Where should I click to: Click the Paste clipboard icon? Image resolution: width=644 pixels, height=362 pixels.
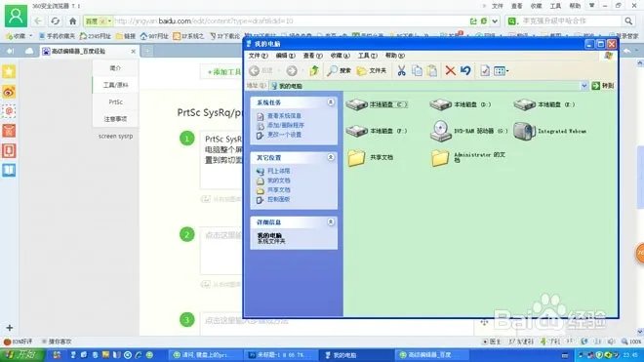431,70
